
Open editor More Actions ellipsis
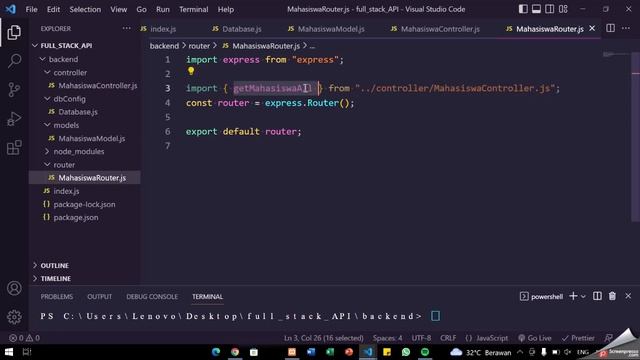tap(626, 28)
